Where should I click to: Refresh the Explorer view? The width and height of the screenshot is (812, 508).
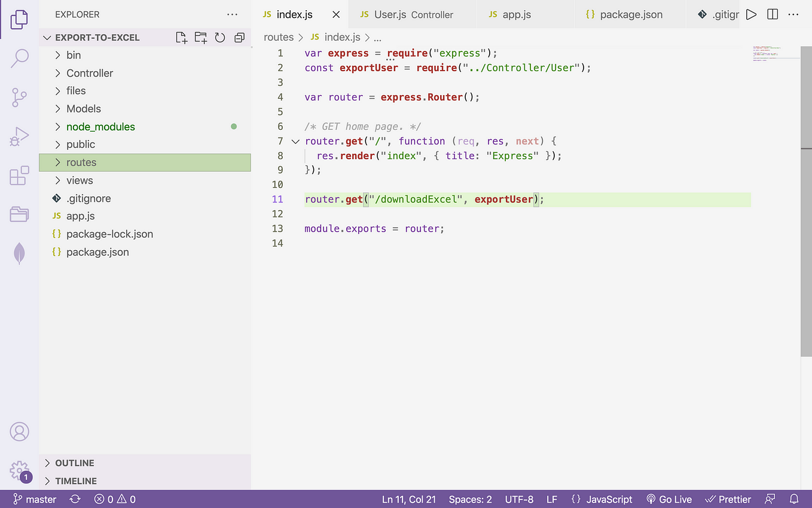(x=219, y=37)
